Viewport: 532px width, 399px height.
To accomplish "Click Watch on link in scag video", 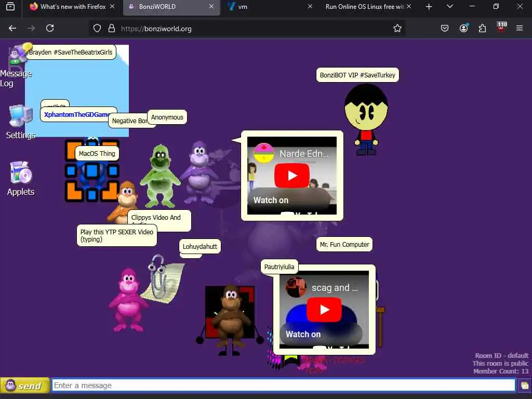I will click(303, 334).
